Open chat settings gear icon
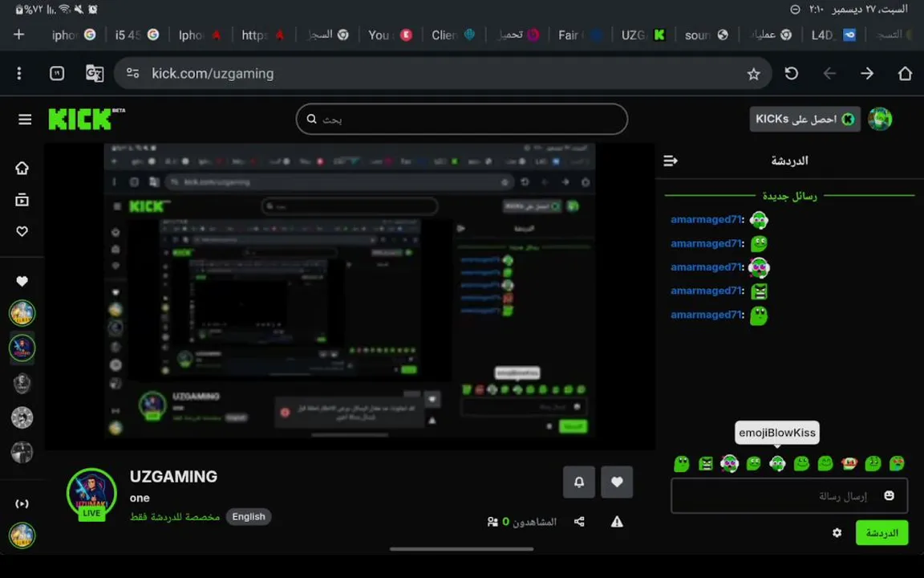924x578 pixels. (837, 532)
